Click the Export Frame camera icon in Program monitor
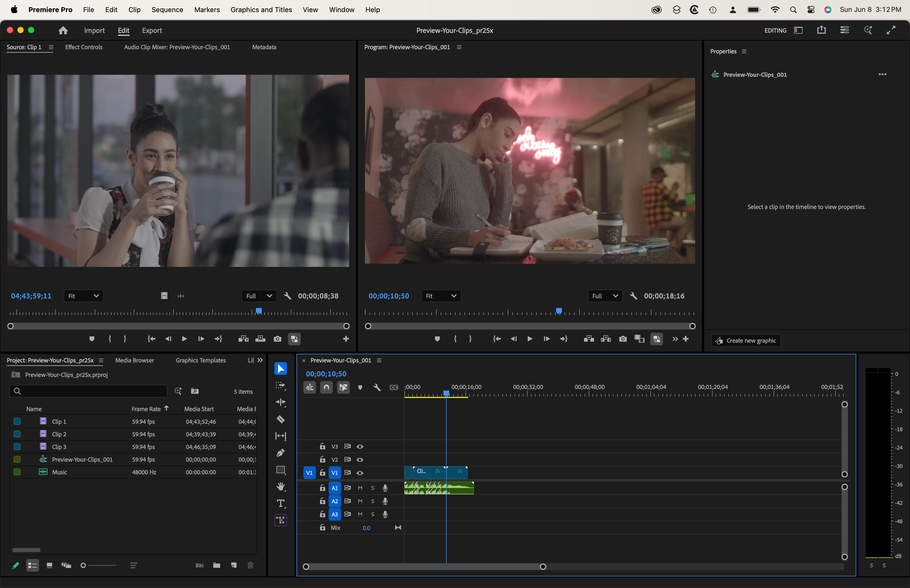This screenshot has height=588, width=910. coord(623,339)
